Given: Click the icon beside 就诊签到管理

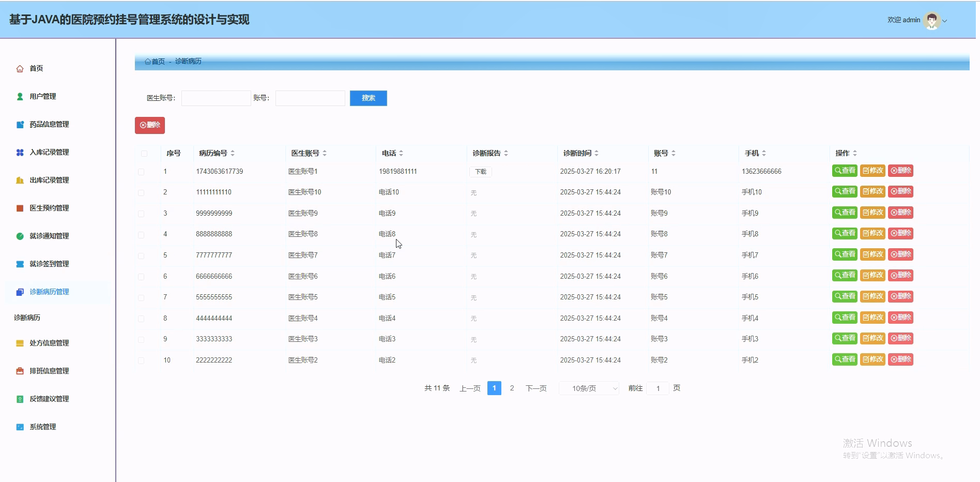Looking at the screenshot, I should point(20,264).
